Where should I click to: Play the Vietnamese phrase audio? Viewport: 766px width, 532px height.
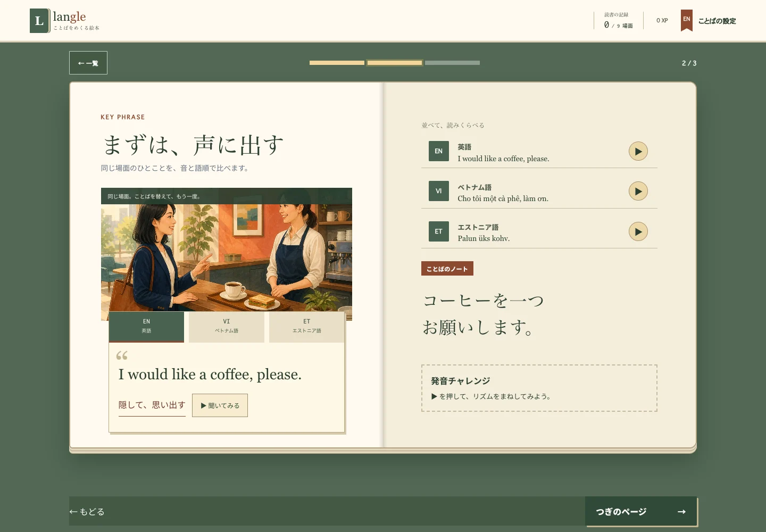(x=638, y=192)
